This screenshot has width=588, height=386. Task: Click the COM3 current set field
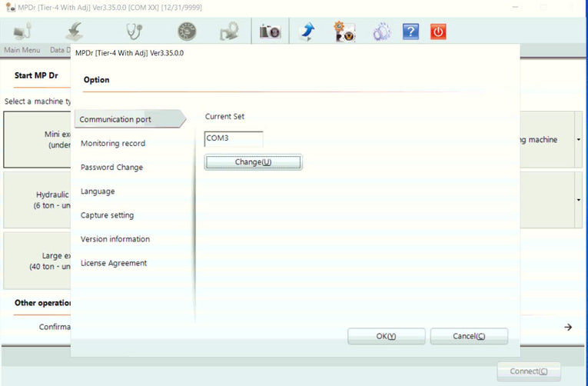pyautogui.click(x=234, y=138)
